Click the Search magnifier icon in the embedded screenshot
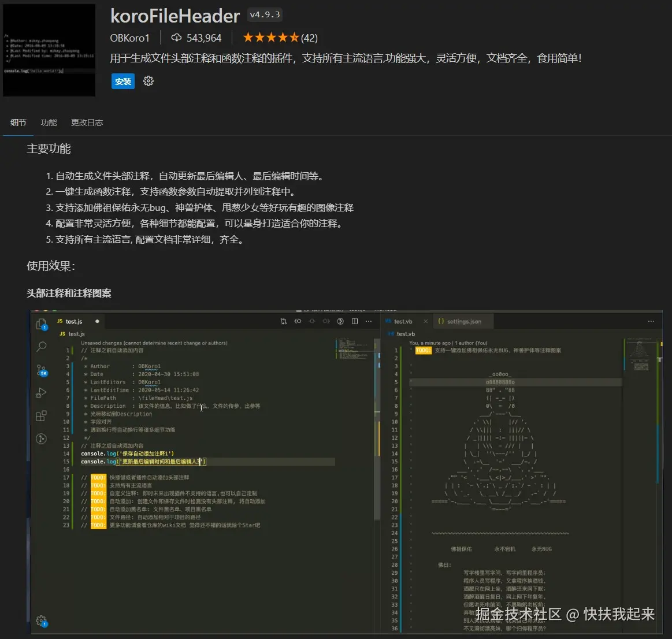672x639 pixels. [42, 346]
